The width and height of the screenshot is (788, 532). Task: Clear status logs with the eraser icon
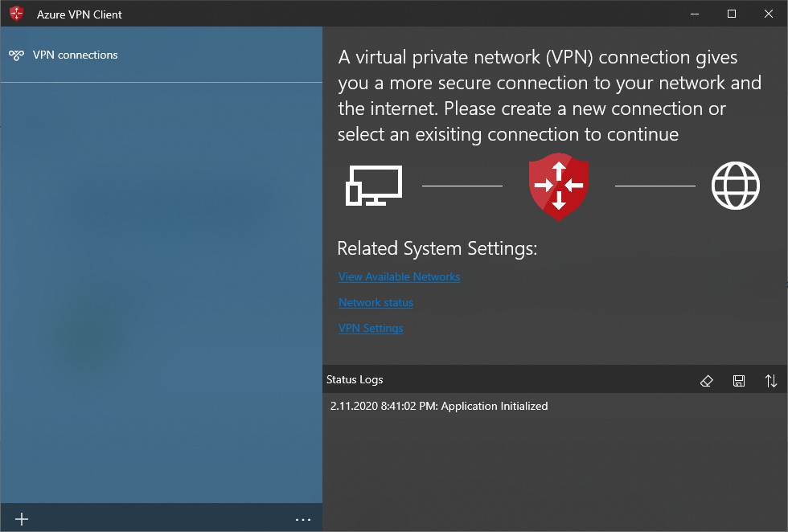(x=707, y=381)
